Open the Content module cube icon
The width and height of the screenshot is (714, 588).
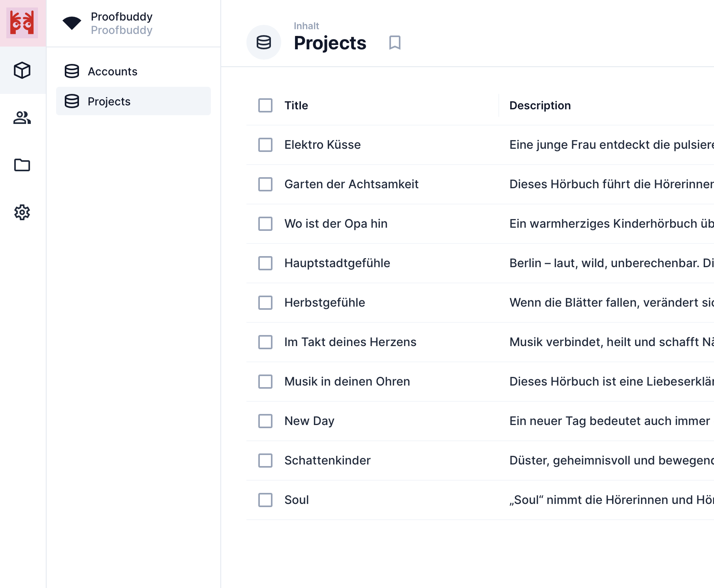point(23,70)
